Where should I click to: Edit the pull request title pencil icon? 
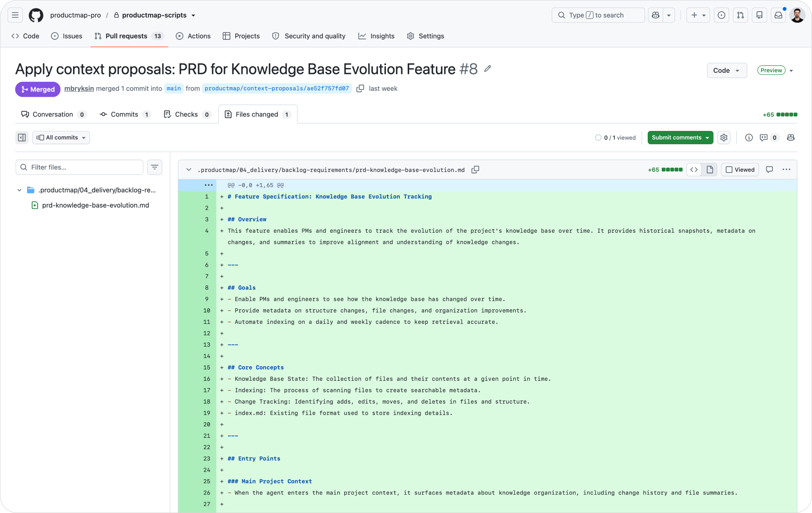point(488,68)
